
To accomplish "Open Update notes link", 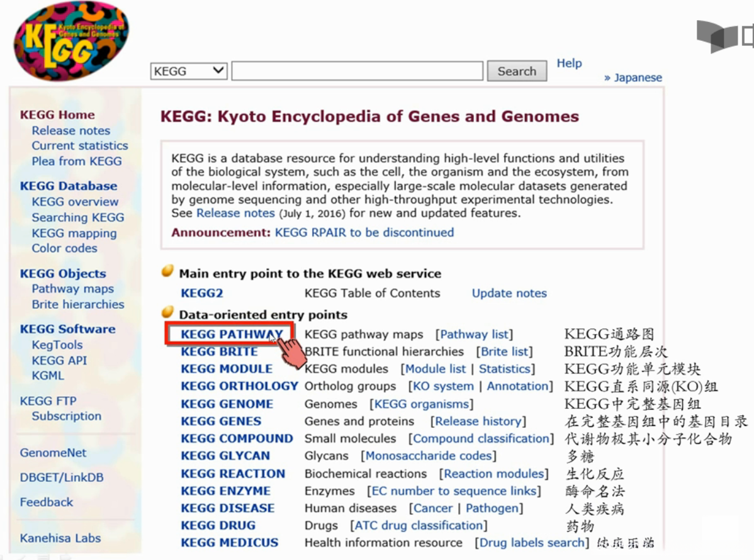I will (x=509, y=293).
